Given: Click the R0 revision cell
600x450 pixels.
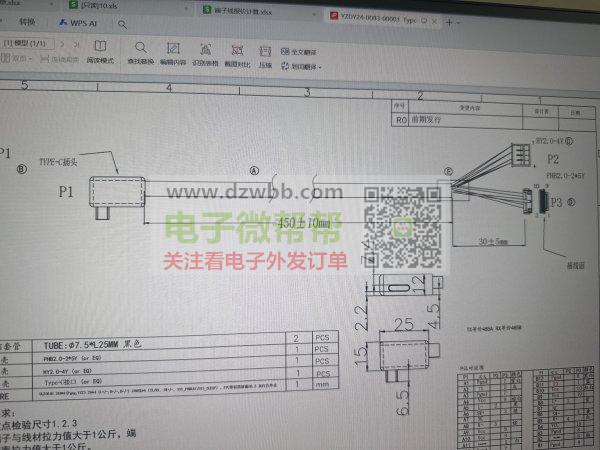Looking at the screenshot, I should (401, 120).
